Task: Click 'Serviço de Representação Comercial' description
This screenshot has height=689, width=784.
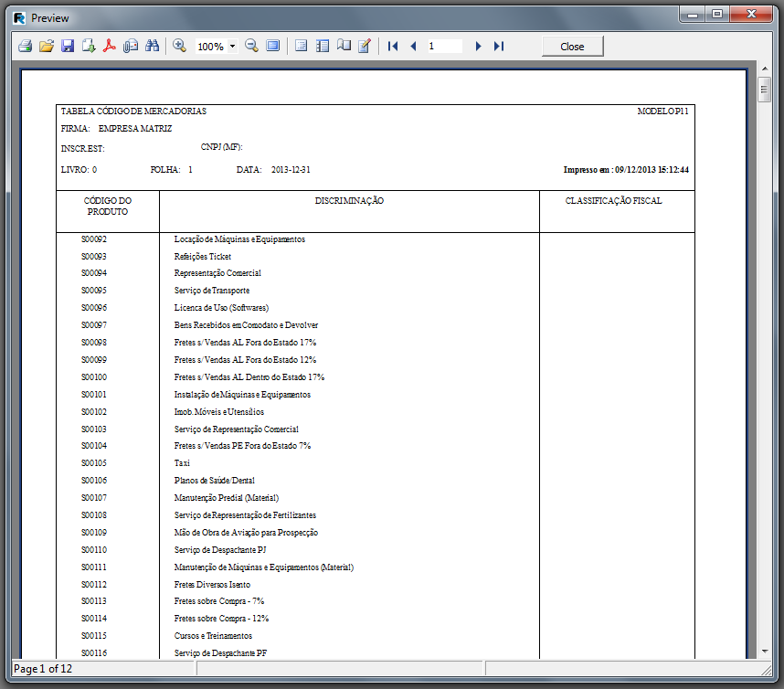Action: pos(236,429)
